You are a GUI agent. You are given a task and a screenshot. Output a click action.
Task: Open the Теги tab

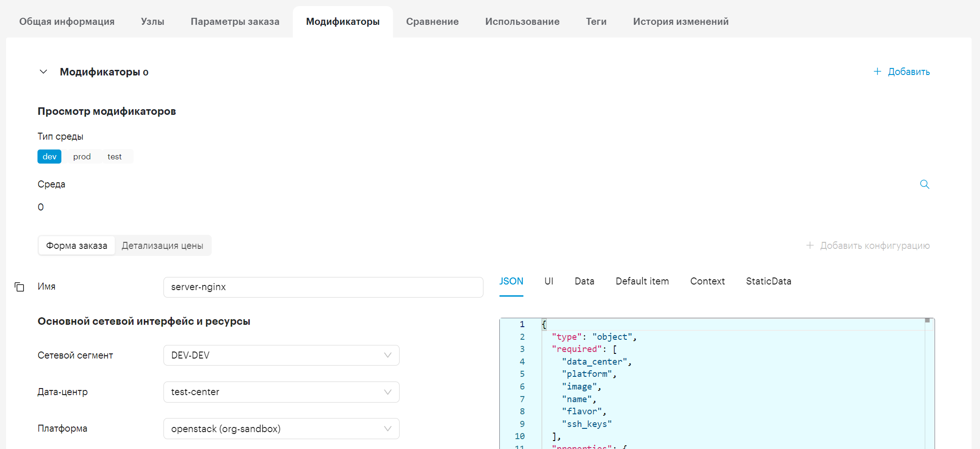pyautogui.click(x=596, y=22)
